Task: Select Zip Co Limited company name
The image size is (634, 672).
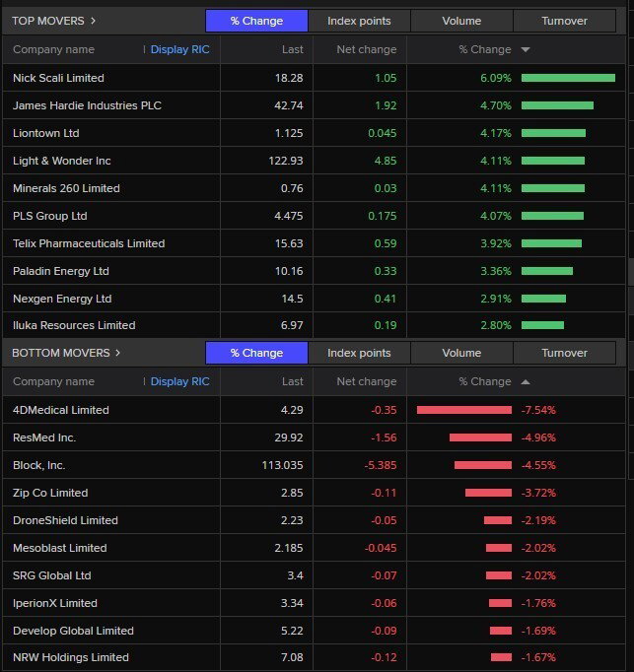Action: 50,493
